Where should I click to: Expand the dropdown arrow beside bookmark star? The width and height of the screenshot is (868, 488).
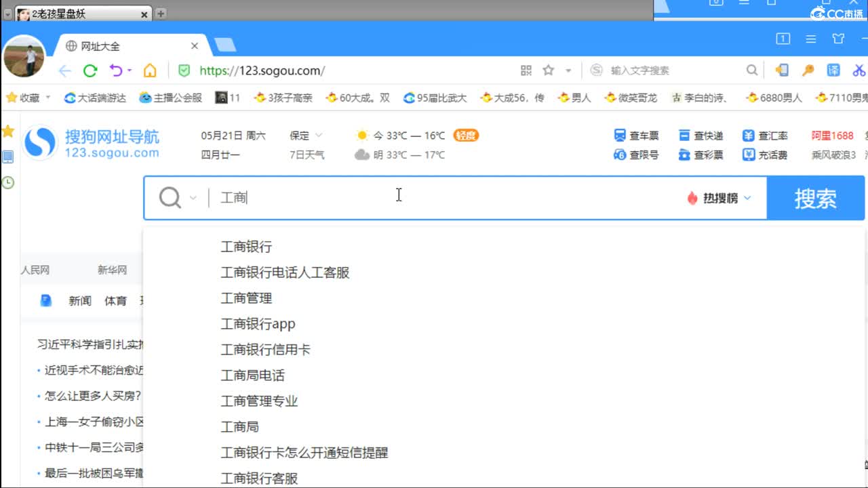point(568,70)
